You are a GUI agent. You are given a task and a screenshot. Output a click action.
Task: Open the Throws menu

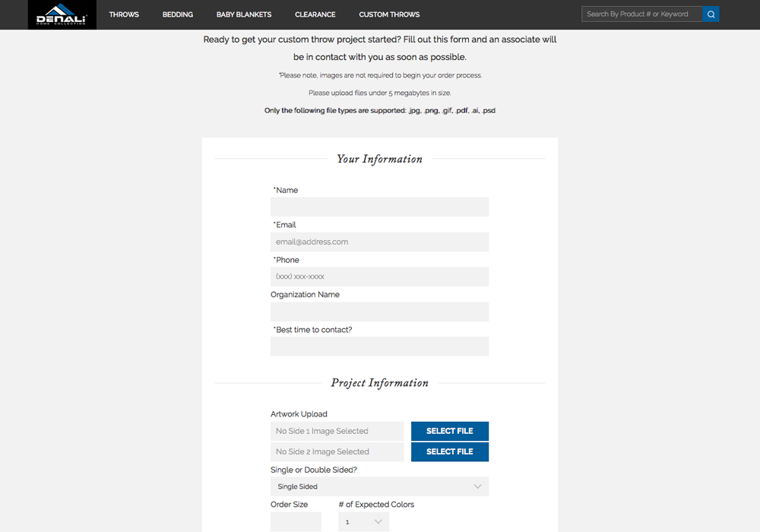[124, 14]
